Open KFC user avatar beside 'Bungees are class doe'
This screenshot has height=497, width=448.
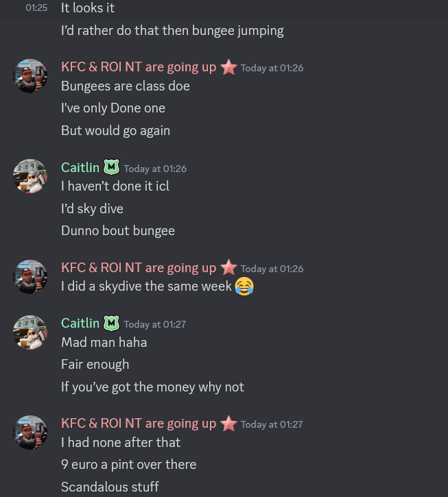[x=30, y=76]
